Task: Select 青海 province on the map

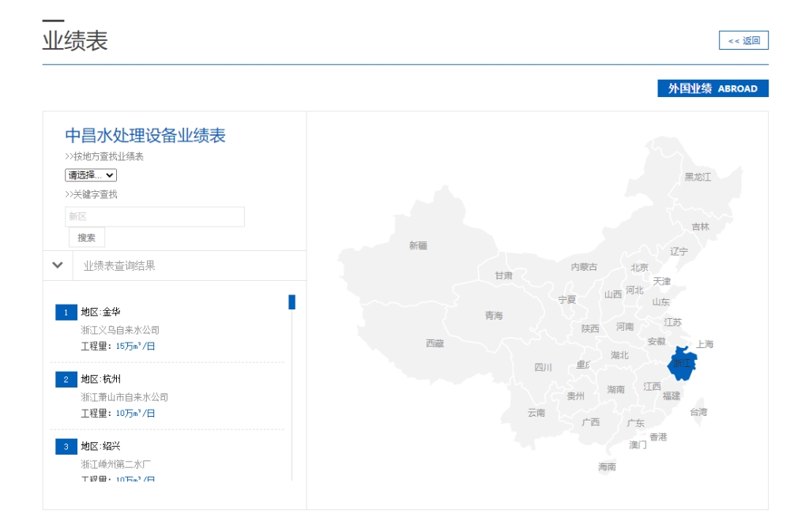Action: tap(494, 316)
